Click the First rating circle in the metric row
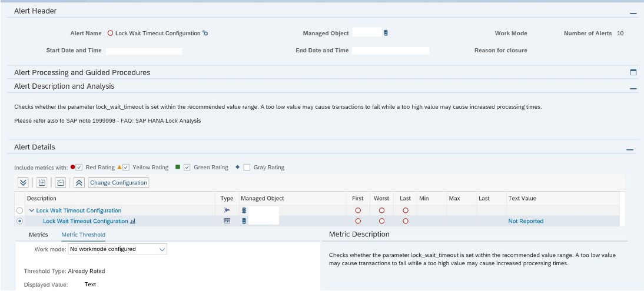This screenshot has height=291, width=644. click(x=358, y=221)
